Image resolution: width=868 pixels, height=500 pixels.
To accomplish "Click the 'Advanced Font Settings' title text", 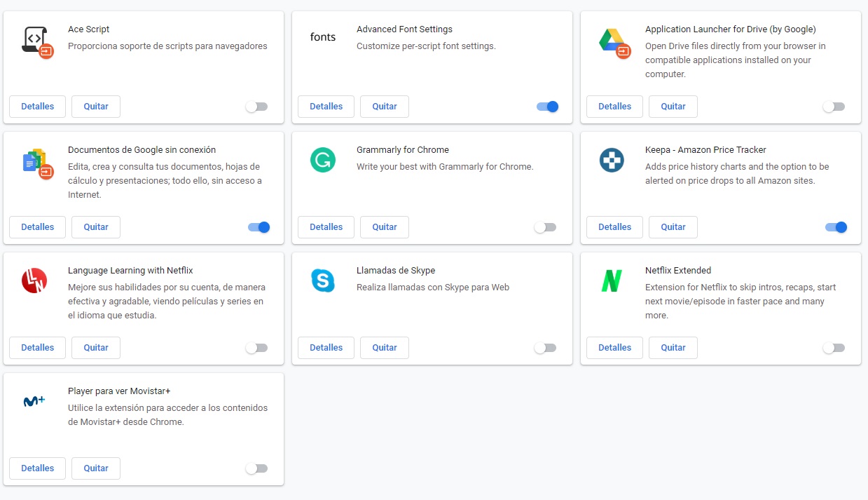I will [x=405, y=29].
